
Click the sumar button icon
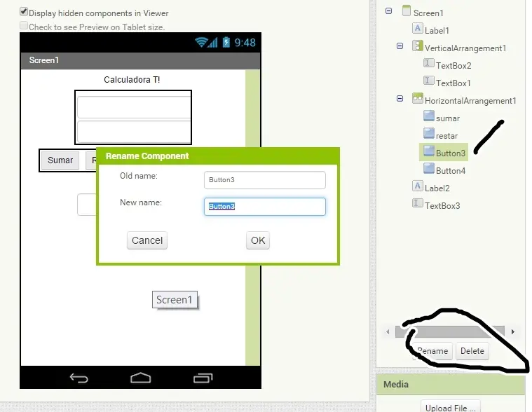(x=429, y=116)
